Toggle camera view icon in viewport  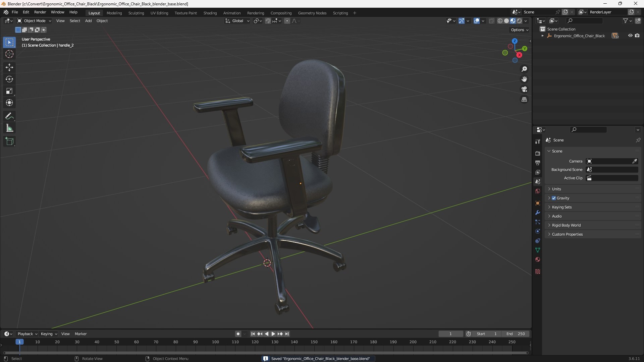(524, 89)
